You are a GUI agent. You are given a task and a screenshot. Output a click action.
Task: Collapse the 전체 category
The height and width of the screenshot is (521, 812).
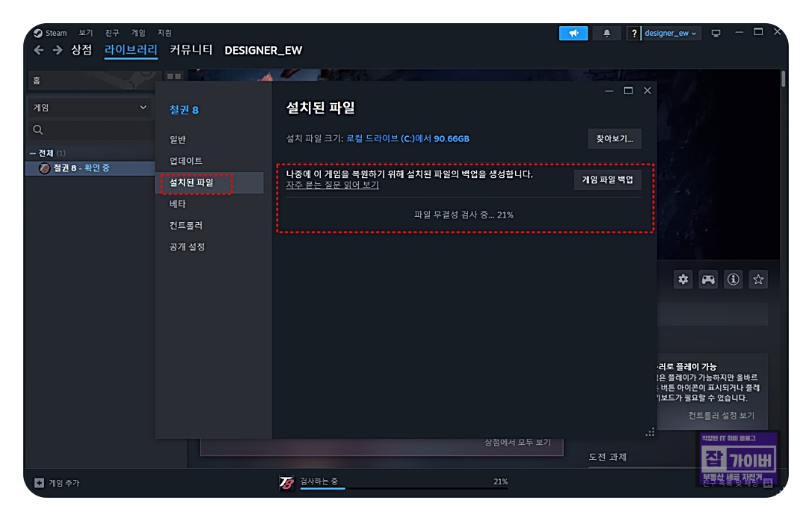pyautogui.click(x=33, y=153)
